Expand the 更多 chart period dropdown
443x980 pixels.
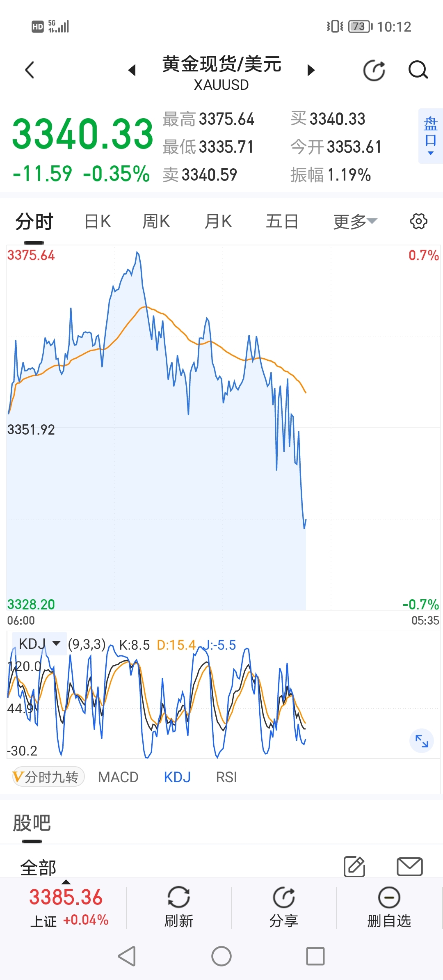pos(355,222)
